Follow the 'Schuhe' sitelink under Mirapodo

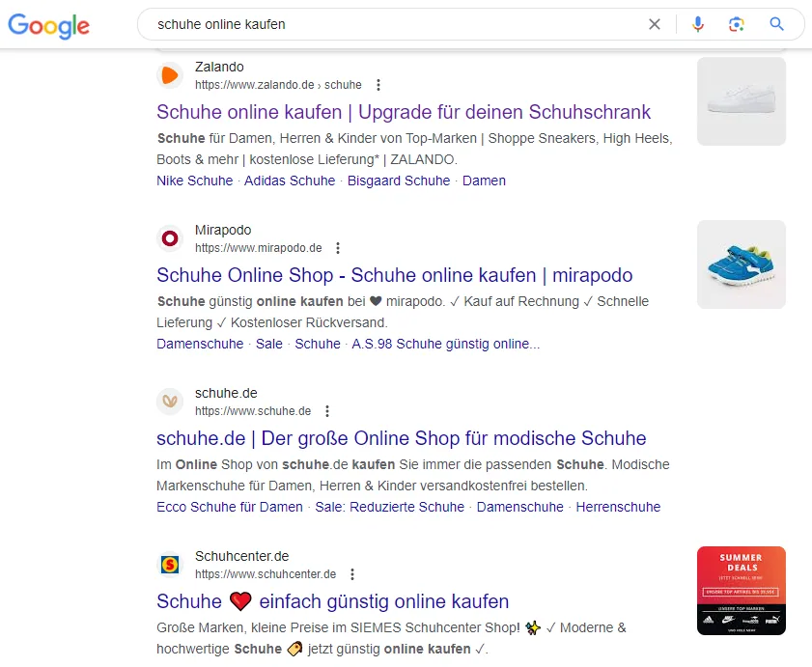click(318, 344)
